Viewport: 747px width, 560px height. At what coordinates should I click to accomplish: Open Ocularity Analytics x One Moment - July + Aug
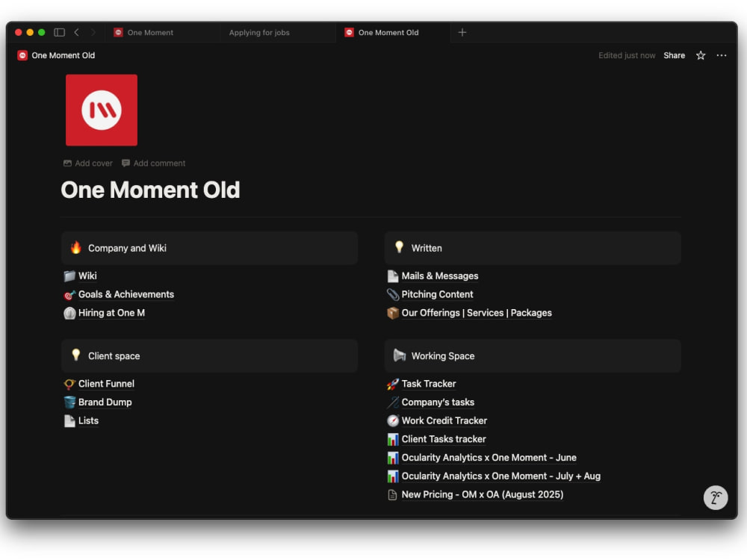[x=501, y=476]
